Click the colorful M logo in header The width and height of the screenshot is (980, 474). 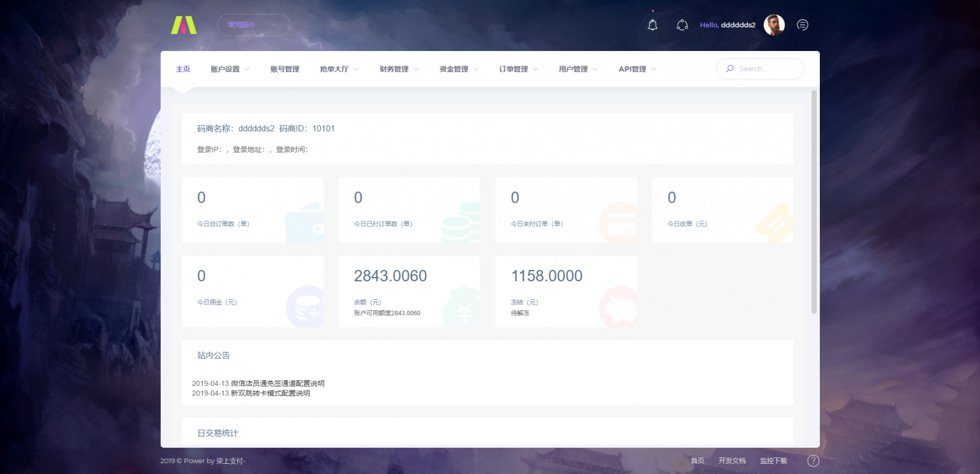coord(184,24)
